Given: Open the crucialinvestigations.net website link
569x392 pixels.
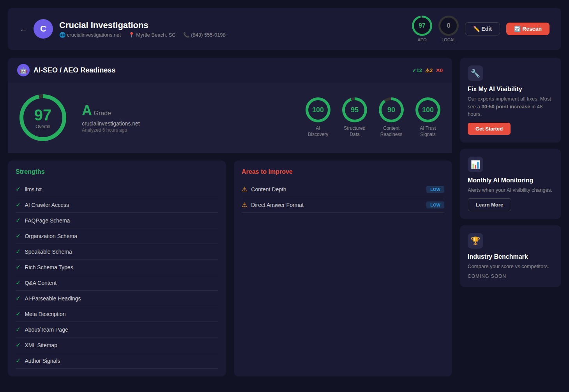Looking at the screenshot, I should click(94, 35).
